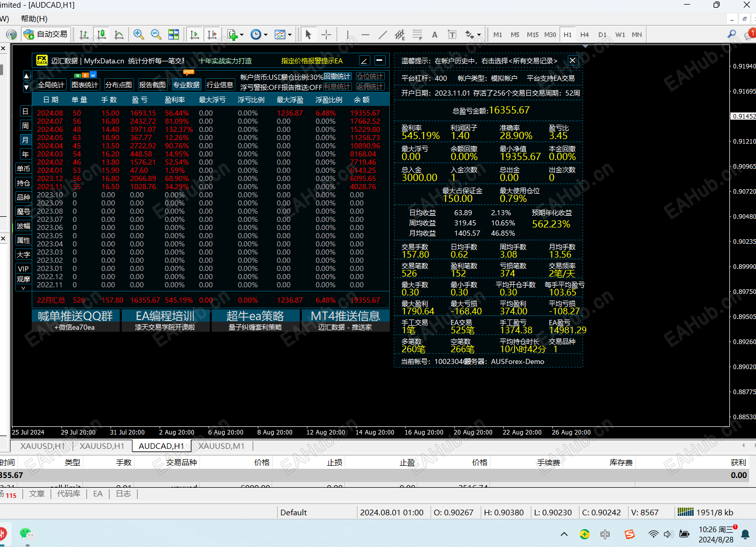756x547 pixels.
Task: Close the 温馨提示 info panel
Action: pos(573,60)
